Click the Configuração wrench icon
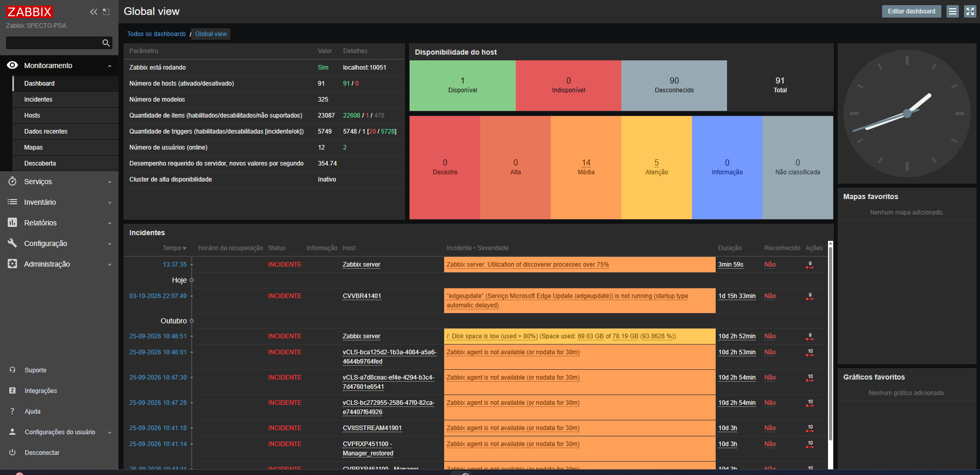Image resolution: width=980 pixels, height=475 pixels. pos(12,243)
